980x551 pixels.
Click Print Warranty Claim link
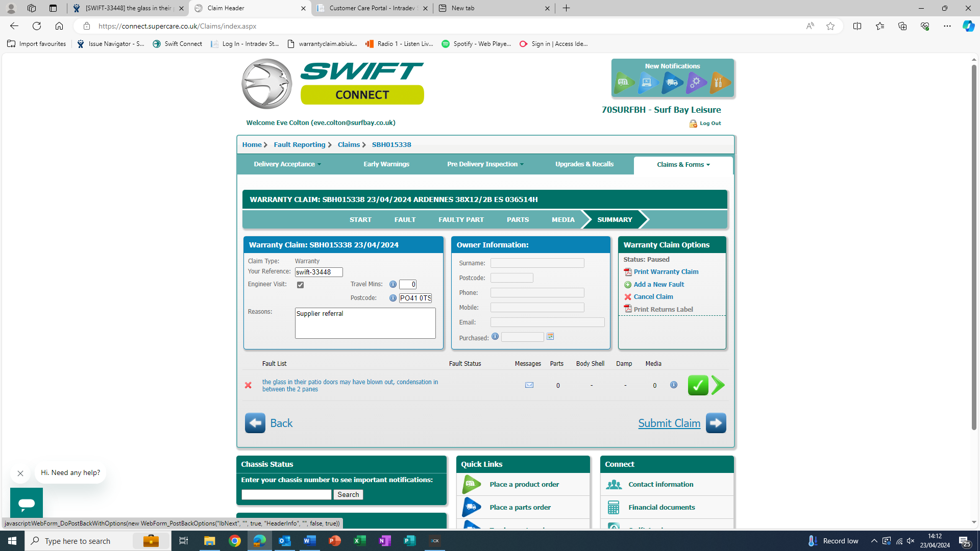(x=666, y=272)
